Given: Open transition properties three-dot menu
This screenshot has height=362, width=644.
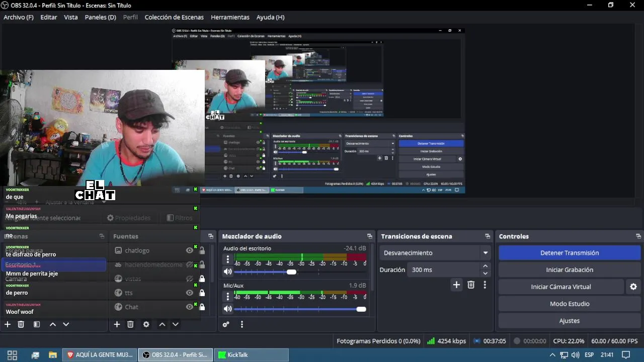Looking at the screenshot, I should (x=485, y=285).
